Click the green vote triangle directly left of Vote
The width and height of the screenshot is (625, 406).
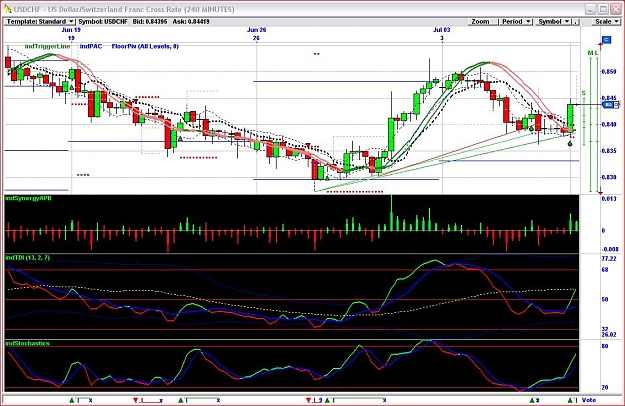[x=570, y=400]
